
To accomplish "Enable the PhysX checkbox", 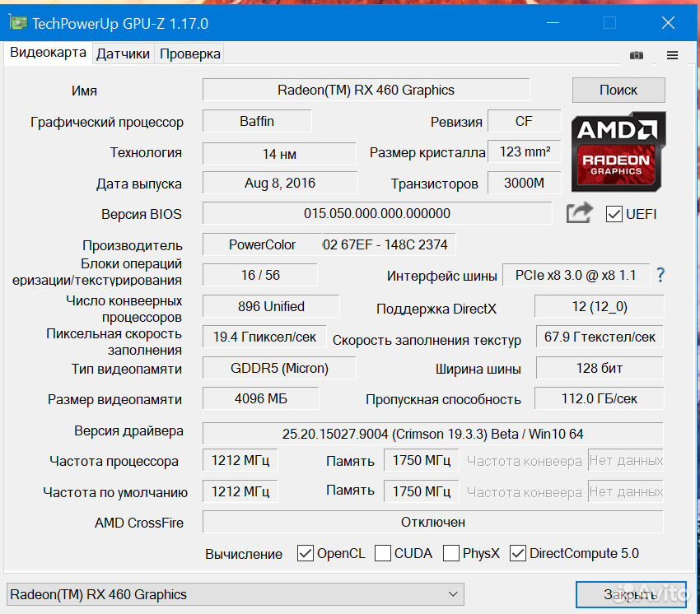I will pos(451,553).
